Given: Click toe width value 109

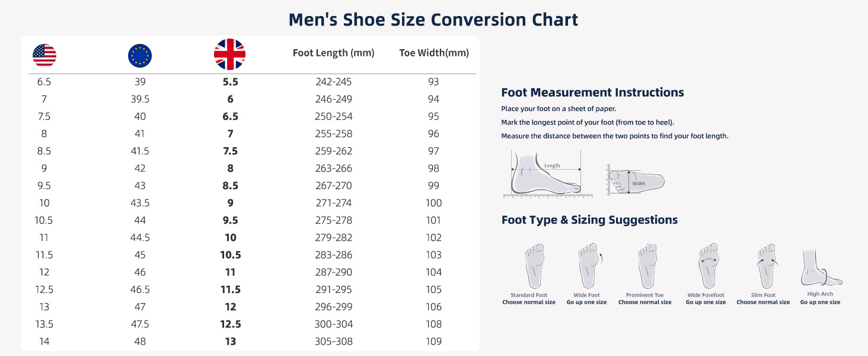Looking at the screenshot, I should (433, 341).
